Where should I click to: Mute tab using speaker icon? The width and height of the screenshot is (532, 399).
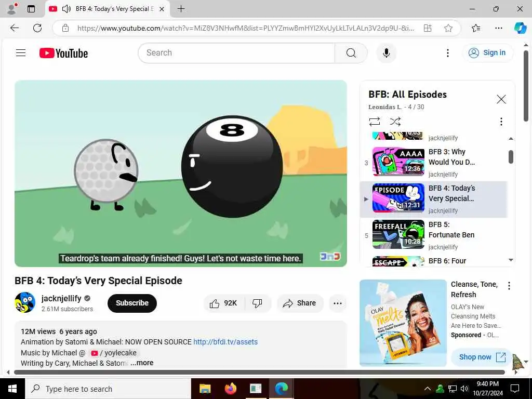tap(66, 9)
